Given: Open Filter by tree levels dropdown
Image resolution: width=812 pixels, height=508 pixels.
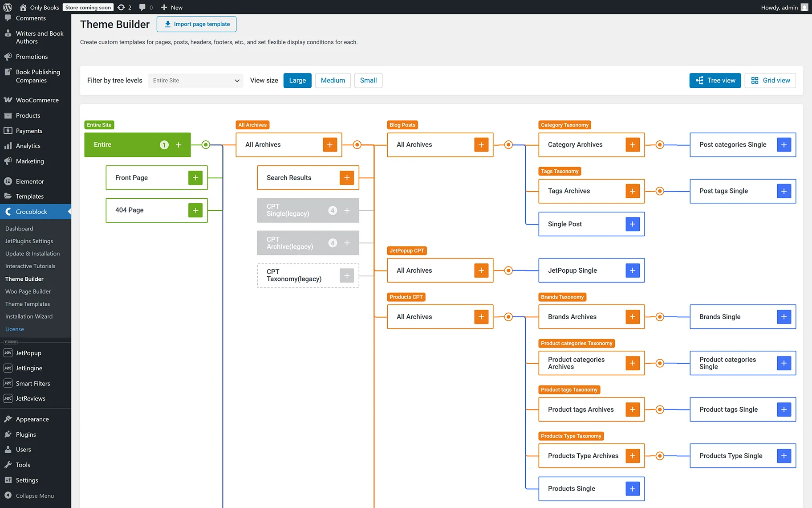Looking at the screenshot, I should click(195, 81).
